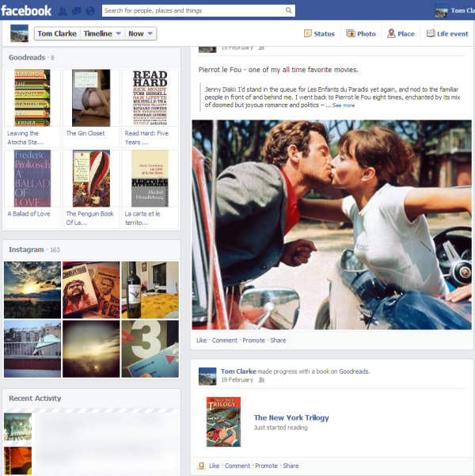Viewport: 475px width, 476px height.
Task: Open The Gin Closet book cover
Action: pos(91,97)
